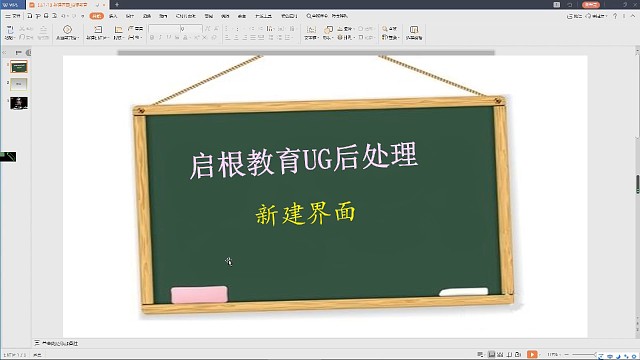Screen dimensions: 640x360
Task: Click the font name box
Action: (x=164, y=29)
